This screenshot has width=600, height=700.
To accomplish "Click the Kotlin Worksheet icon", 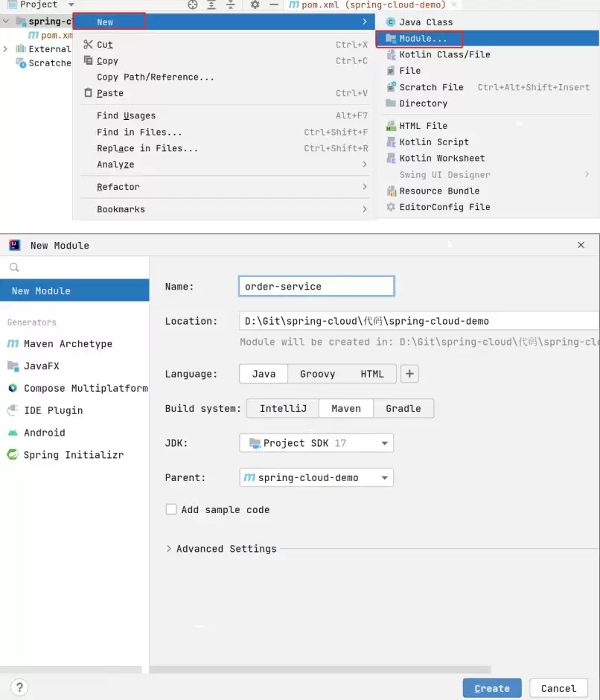I will click(x=391, y=158).
